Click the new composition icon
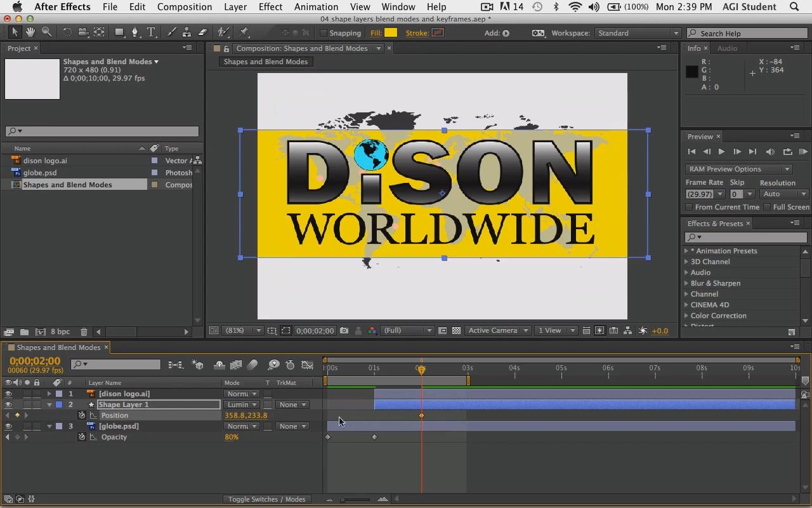This screenshot has width=812, height=508. pyautogui.click(x=40, y=331)
